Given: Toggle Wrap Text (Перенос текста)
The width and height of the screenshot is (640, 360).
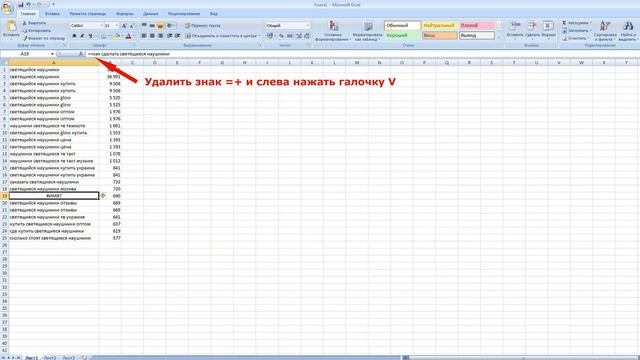Looking at the screenshot, I should (203, 26).
